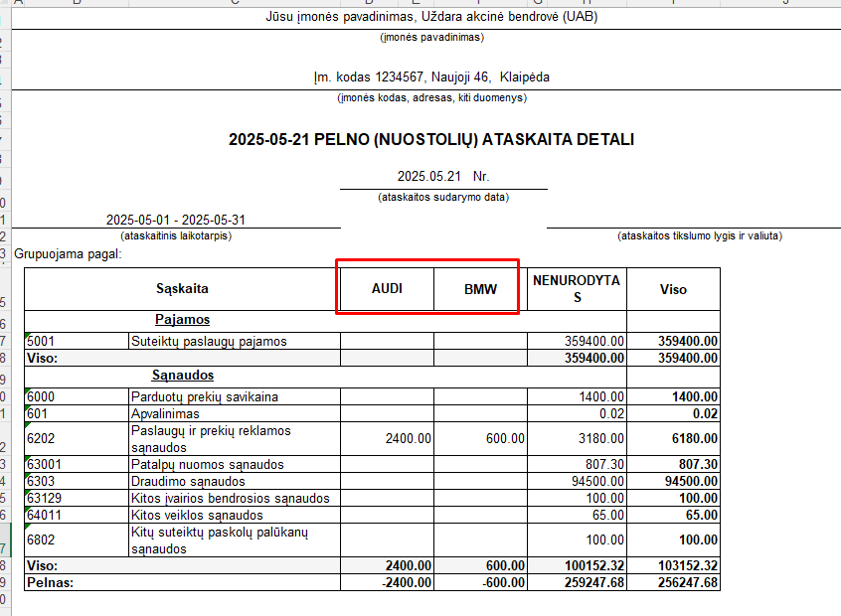Select the company name cell mentioning UAB

431,17
